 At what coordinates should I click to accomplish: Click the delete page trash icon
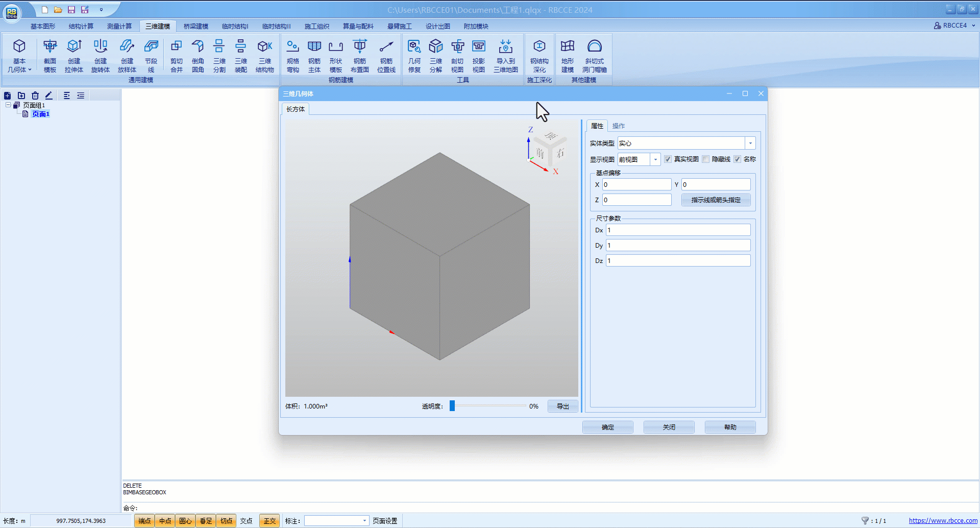click(x=35, y=95)
